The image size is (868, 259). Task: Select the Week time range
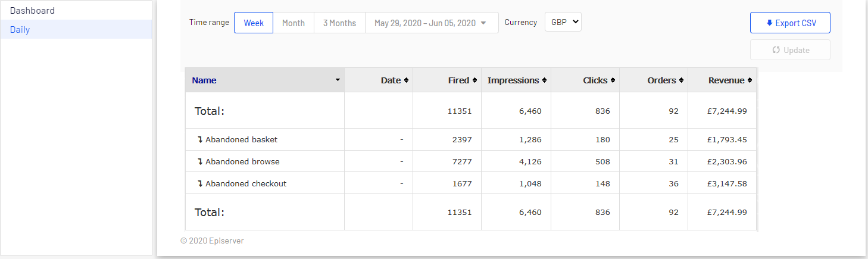pos(254,23)
